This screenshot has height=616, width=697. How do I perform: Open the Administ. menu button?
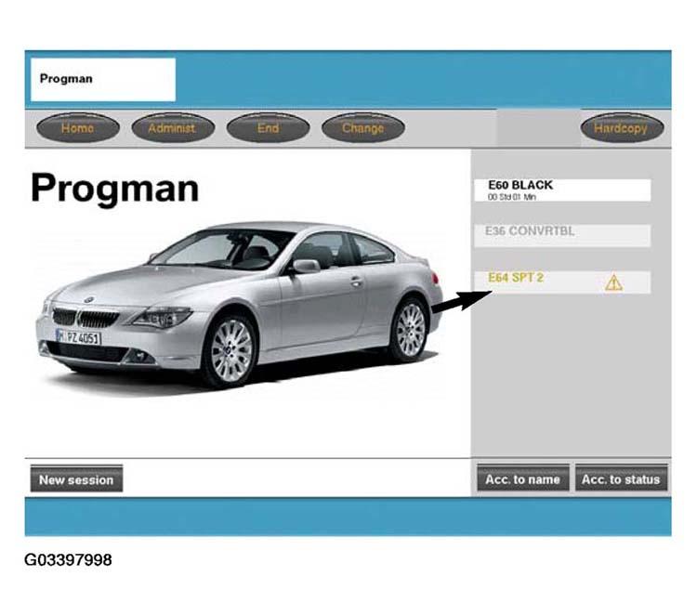click(x=173, y=128)
